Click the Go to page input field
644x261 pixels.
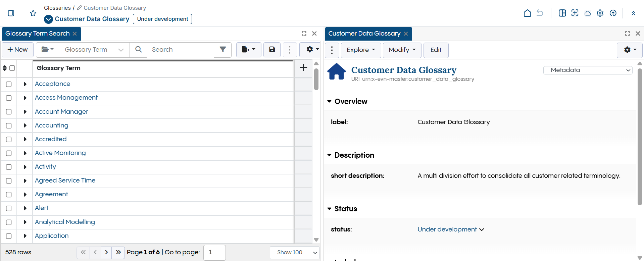pyautogui.click(x=214, y=253)
